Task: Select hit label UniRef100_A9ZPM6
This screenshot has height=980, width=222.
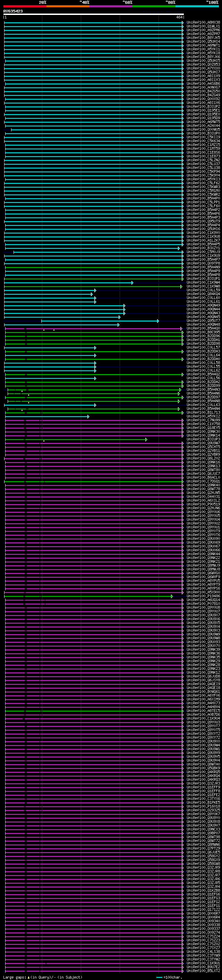Action: click(x=203, y=30)
